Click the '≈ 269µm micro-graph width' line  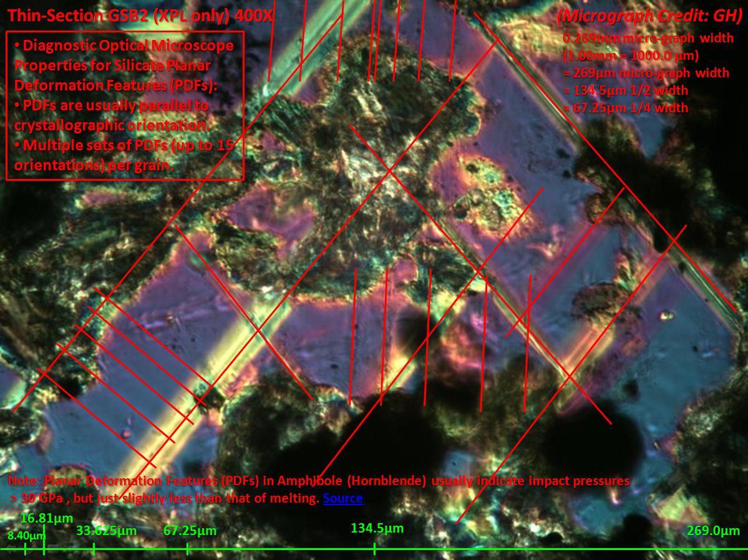coord(646,73)
